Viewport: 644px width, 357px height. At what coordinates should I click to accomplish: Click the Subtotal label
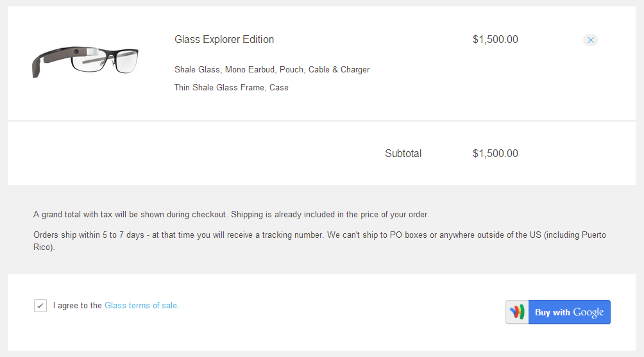403,153
